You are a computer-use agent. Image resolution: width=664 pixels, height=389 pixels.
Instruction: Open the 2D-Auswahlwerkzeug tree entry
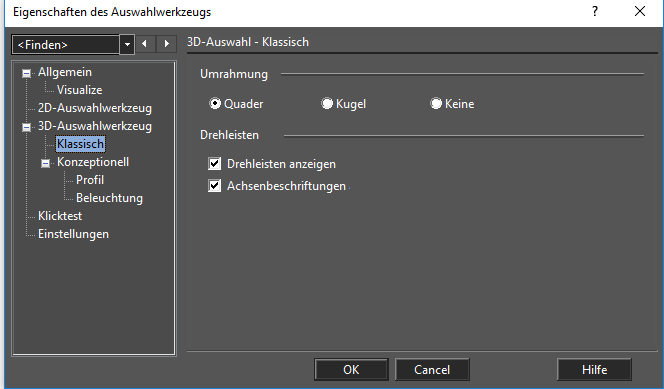(95, 108)
